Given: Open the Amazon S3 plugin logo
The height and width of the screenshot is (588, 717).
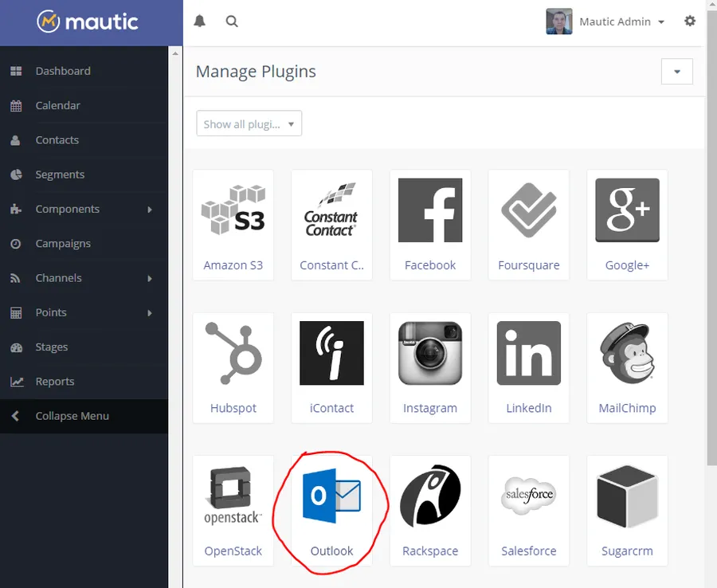Looking at the screenshot, I should pos(233,210).
